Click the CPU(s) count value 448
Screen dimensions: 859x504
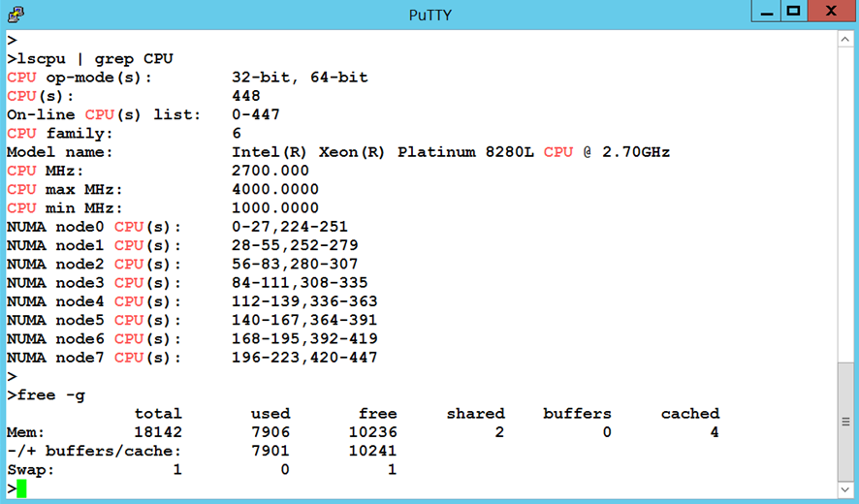coord(246,96)
